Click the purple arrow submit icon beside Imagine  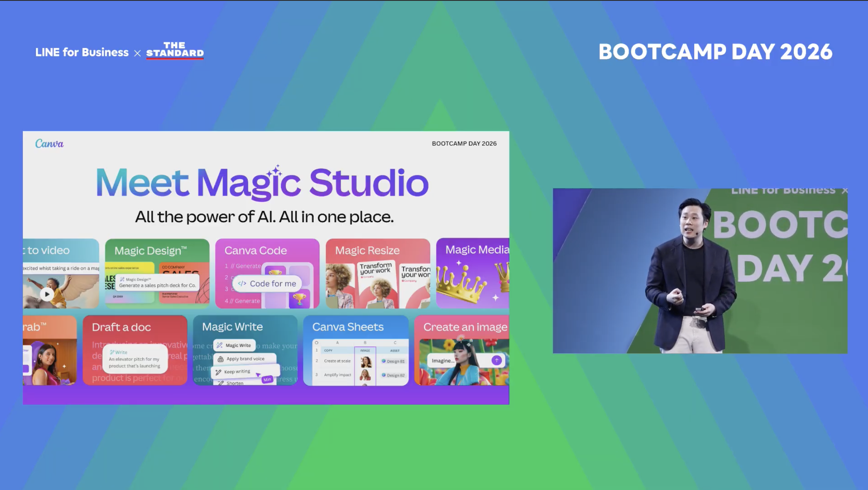tap(496, 360)
